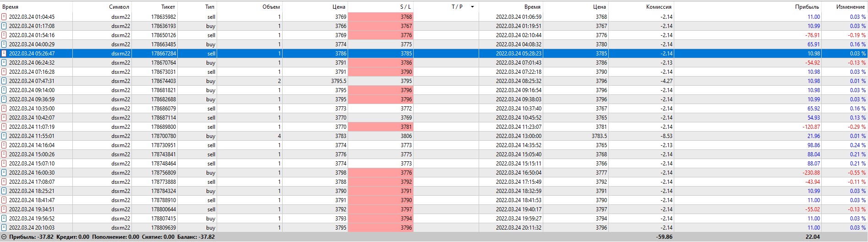Click the buy icon for ticket 178636193
Image resolution: width=868 pixels, height=242 pixels.
pyautogui.click(x=4, y=26)
